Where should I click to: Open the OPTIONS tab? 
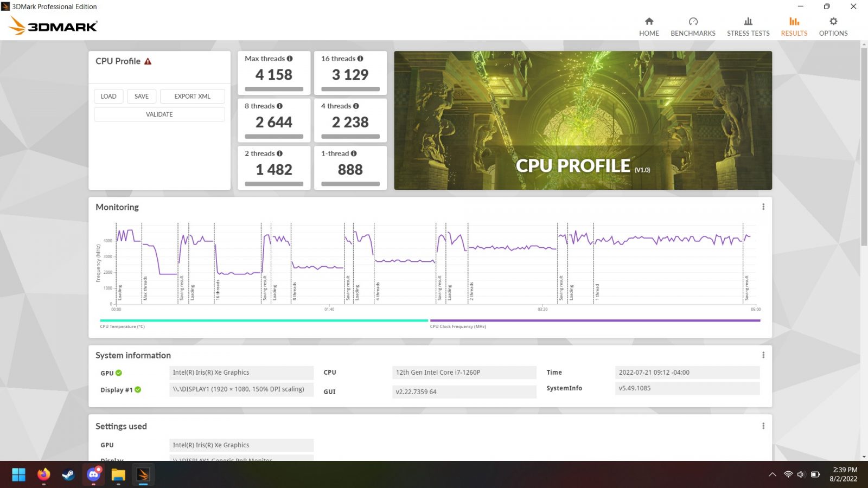(833, 27)
